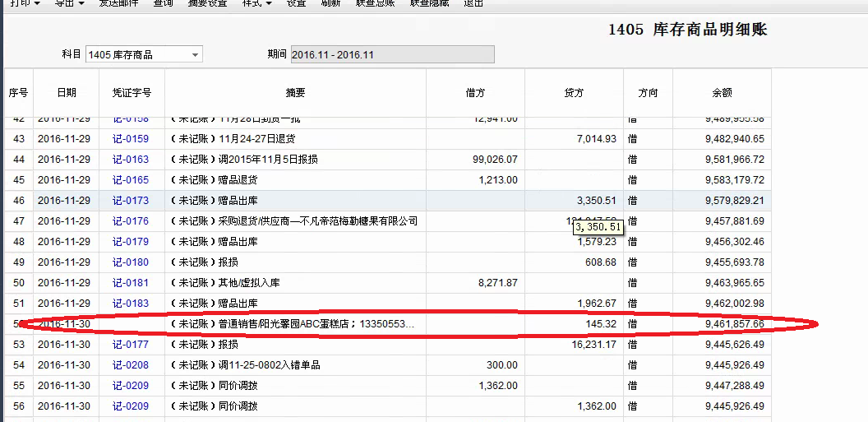Image resolution: width=868 pixels, height=422 pixels.
Task: Click the 序号 column header
Action: (18, 93)
